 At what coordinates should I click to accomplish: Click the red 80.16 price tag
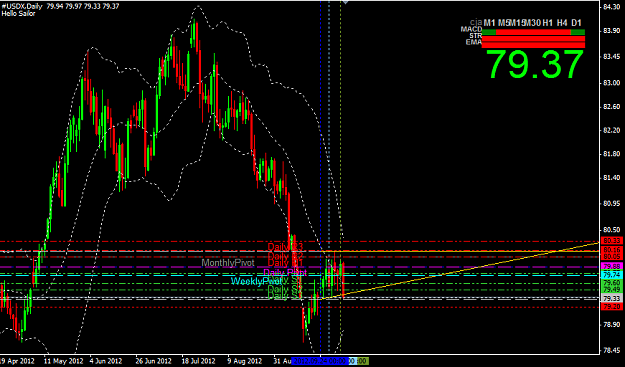(x=612, y=250)
